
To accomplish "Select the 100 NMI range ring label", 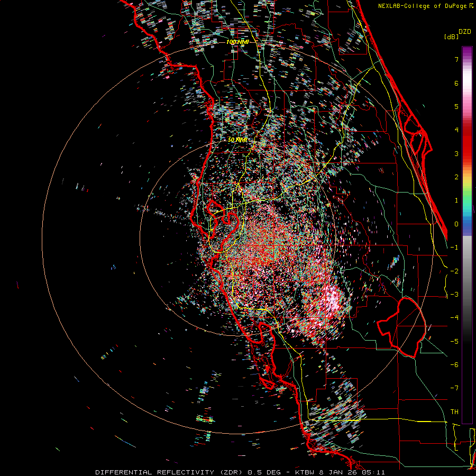I will point(237,42).
